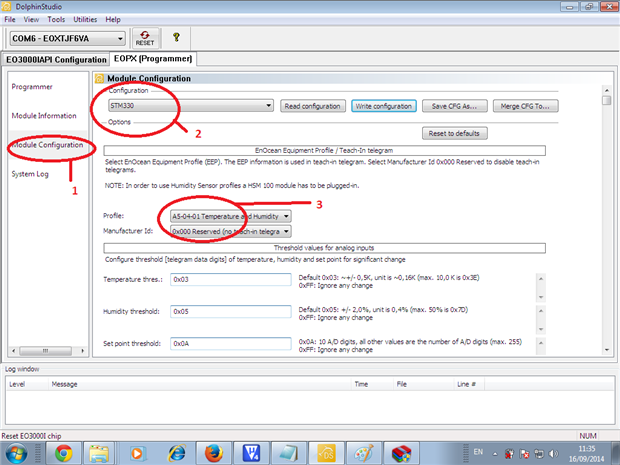Click the Save CFG As button
This screenshot has width=620, height=465.
[454, 106]
